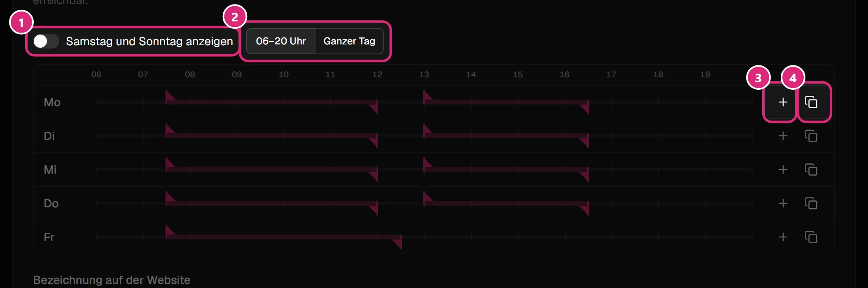
Task: Add a time slot for Di
Action: (783, 136)
